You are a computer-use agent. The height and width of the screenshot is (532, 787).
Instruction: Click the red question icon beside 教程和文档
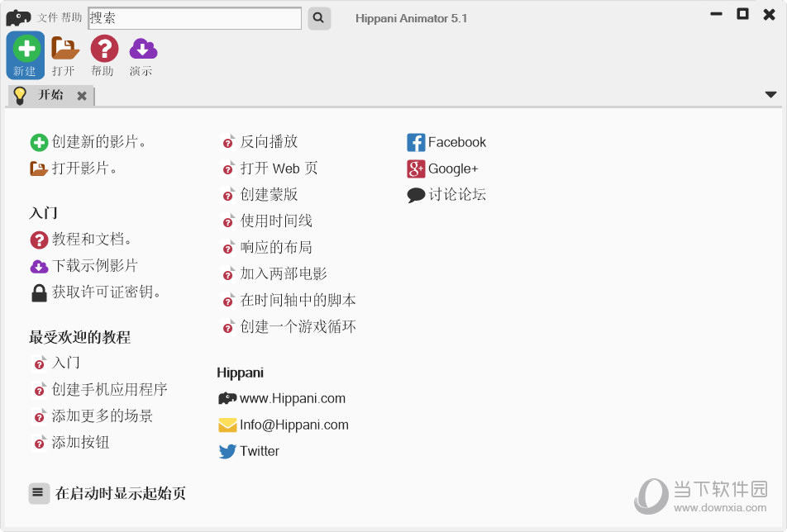39,240
